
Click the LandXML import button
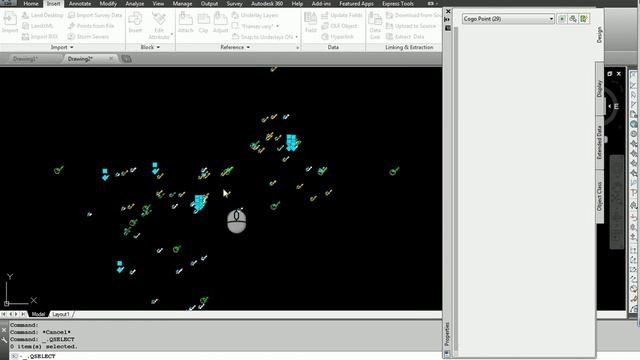tap(38, 26)
